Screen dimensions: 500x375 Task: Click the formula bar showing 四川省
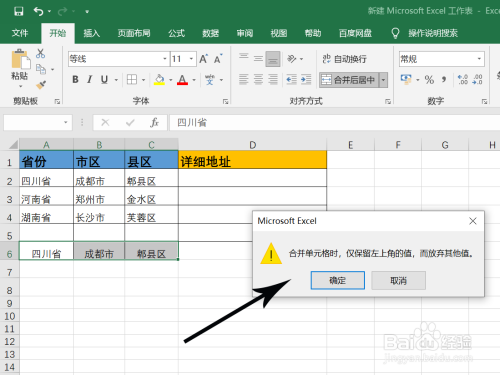pyautogui.click(x=335, y=123)
